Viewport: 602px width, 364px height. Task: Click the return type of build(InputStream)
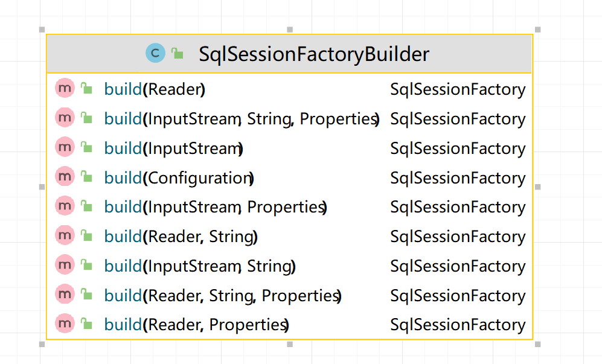[x=458, y=148]
